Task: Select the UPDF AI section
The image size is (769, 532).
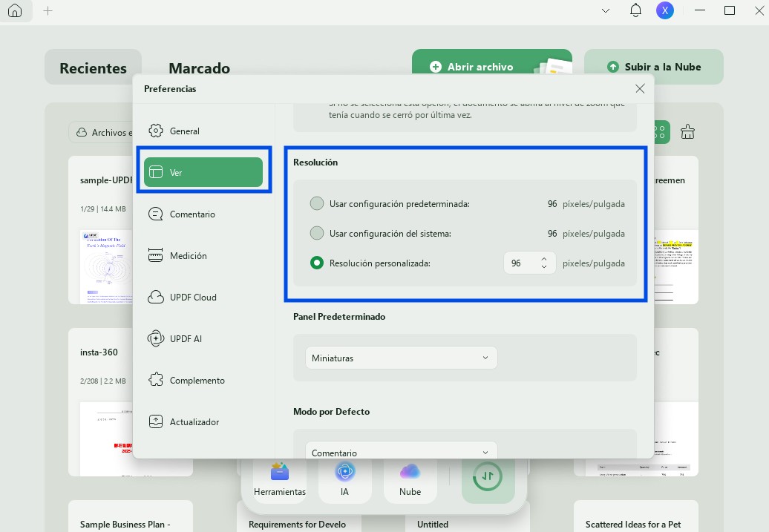Action: (186, 338)
